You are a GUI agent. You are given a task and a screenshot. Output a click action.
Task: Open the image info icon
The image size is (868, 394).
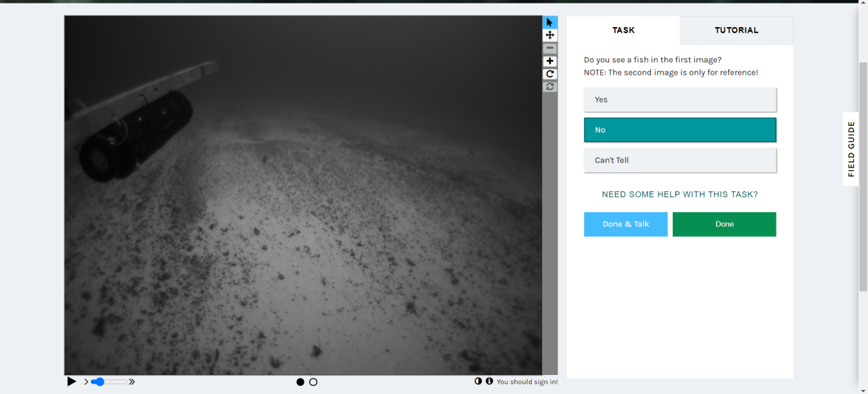click(x=489, y=381)
